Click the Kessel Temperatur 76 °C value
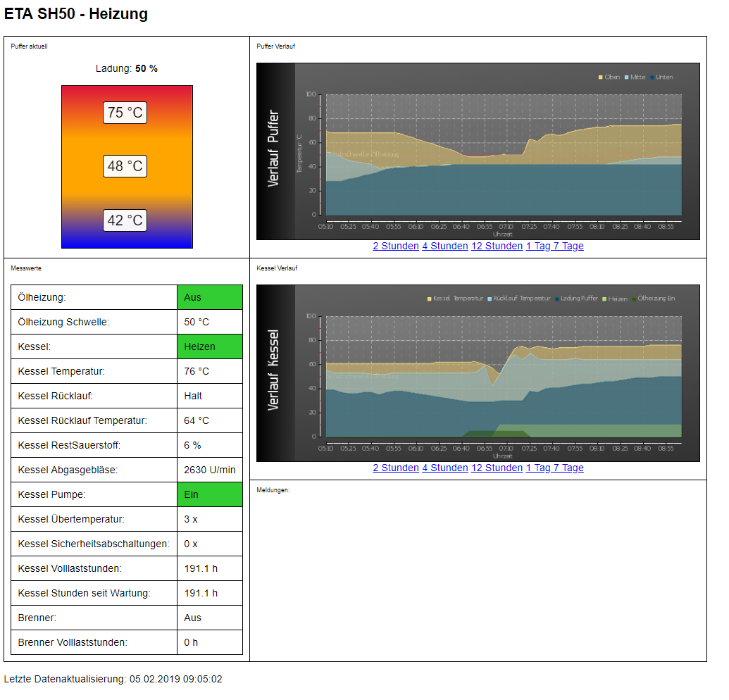Viewport: 729px width, 700px height. pos(210,371)
